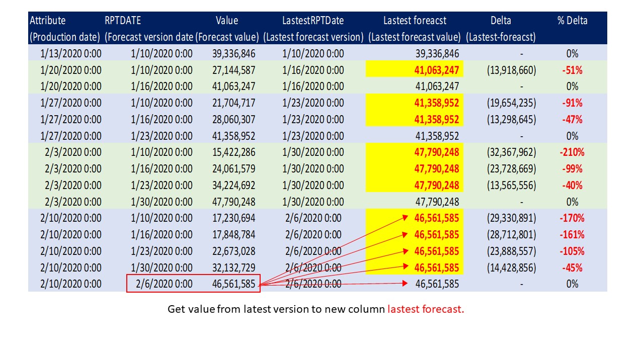Select % Delta cell -45%
The width and height of the screenshot is (644, 362).
[572, 267]
